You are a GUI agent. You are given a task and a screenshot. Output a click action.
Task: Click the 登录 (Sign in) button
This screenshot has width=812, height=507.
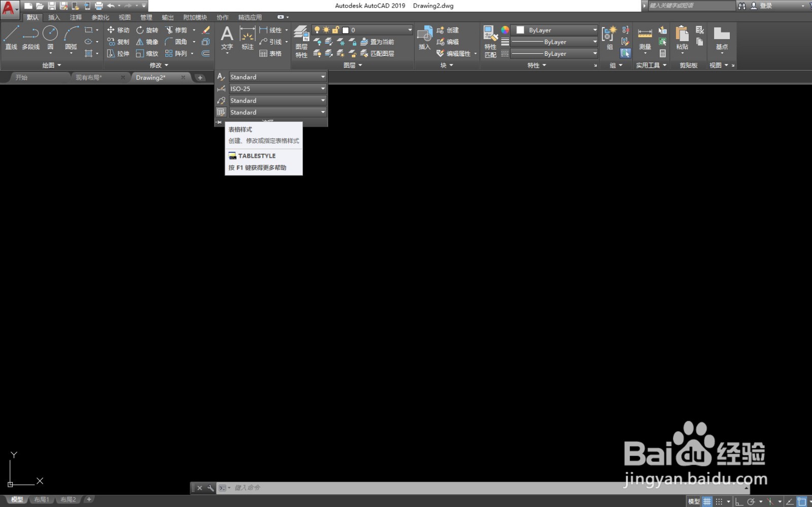[x=762, y=6]
